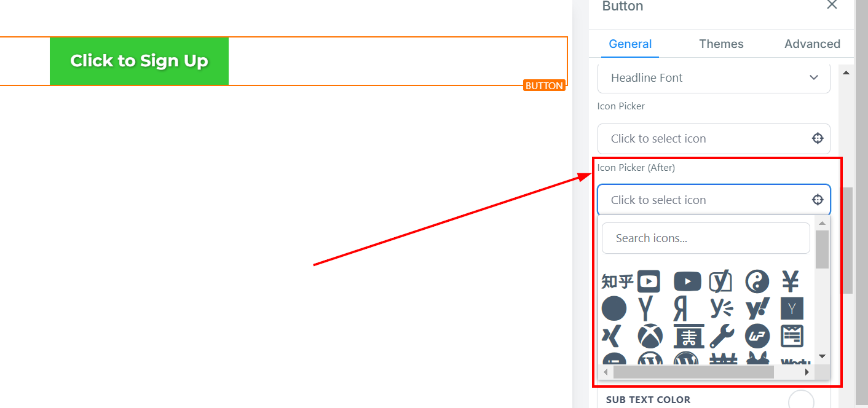Click the Search icons field

(x=706, y=238)
